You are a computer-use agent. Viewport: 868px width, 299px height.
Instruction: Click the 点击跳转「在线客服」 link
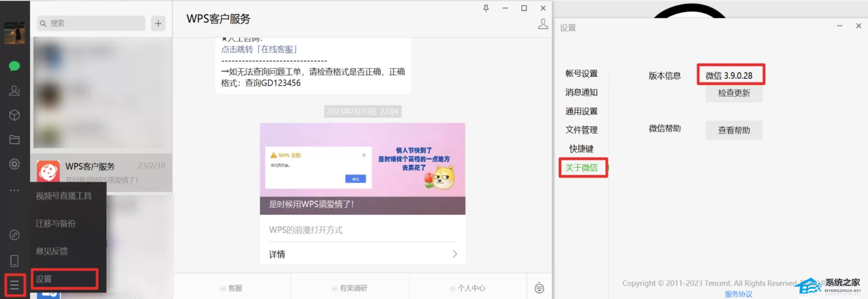(259, 49)
